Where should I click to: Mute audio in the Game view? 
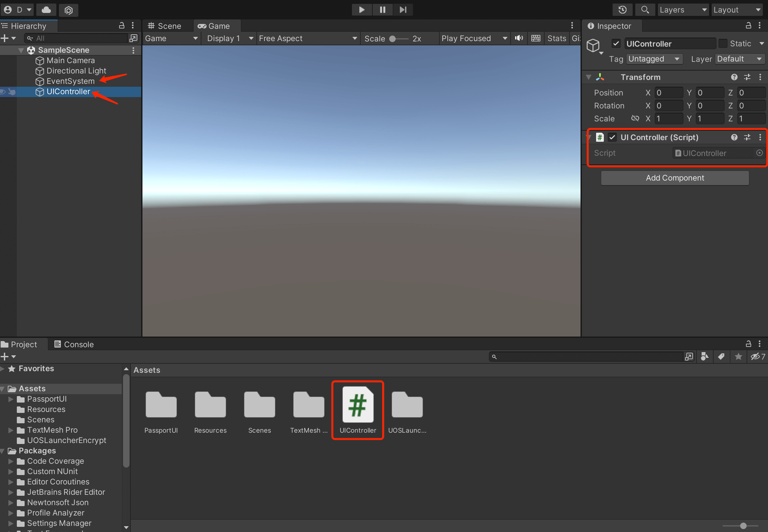519,38
